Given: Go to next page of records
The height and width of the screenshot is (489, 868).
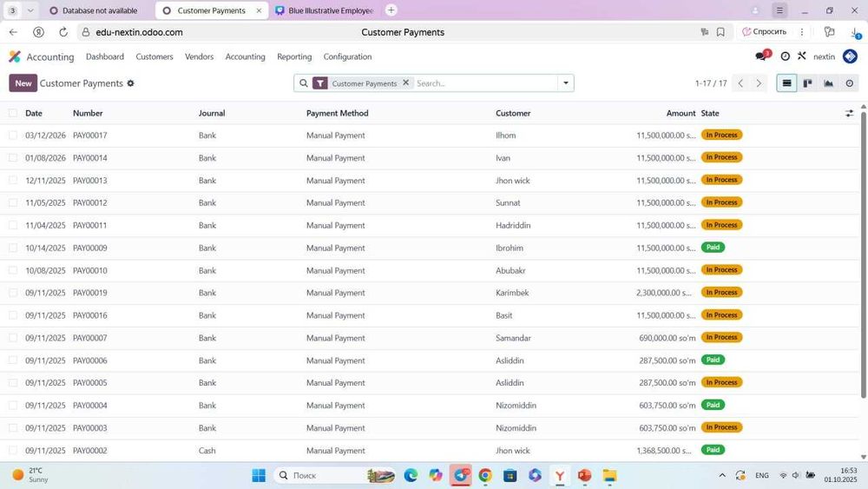Looking at the screenshot, I should pyautogui.click(x=759, y=83).
